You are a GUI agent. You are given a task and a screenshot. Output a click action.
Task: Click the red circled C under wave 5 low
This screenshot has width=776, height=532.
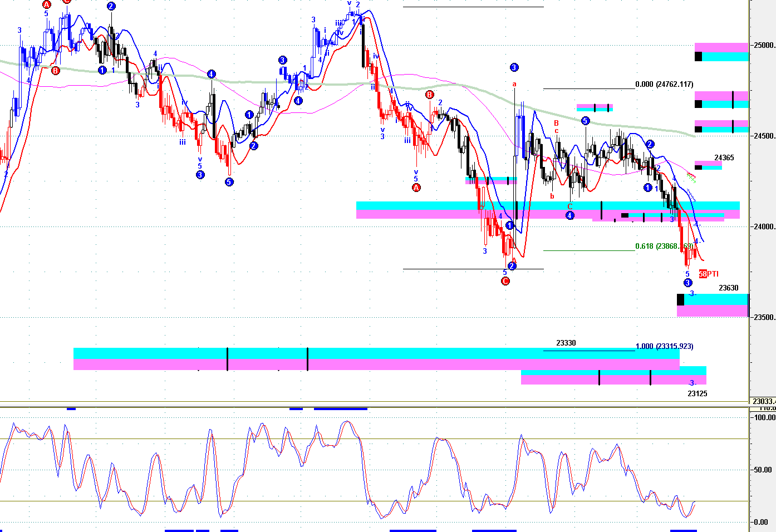505,281
